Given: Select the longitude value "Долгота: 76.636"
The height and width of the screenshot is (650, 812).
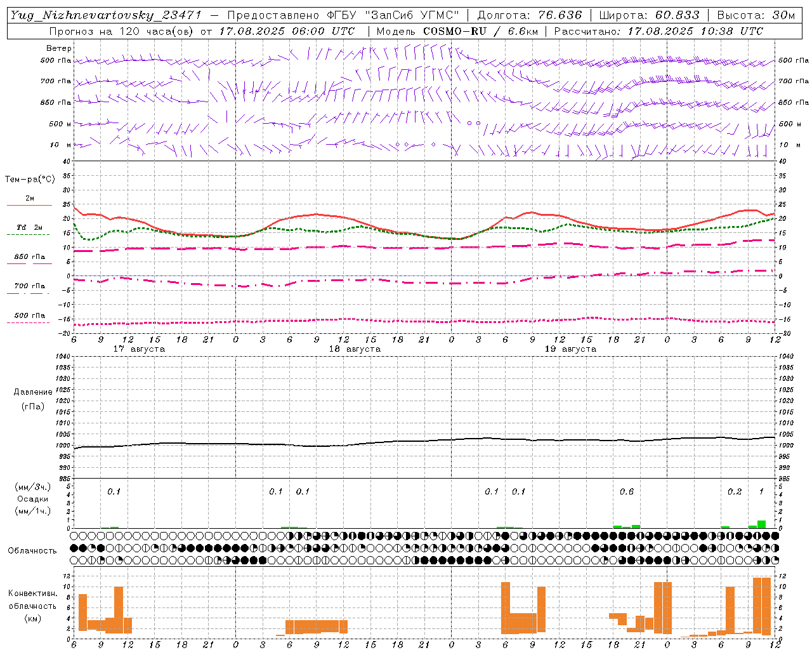Looking at the screenshot, I should pyautogui.click(x=529, y=15).
